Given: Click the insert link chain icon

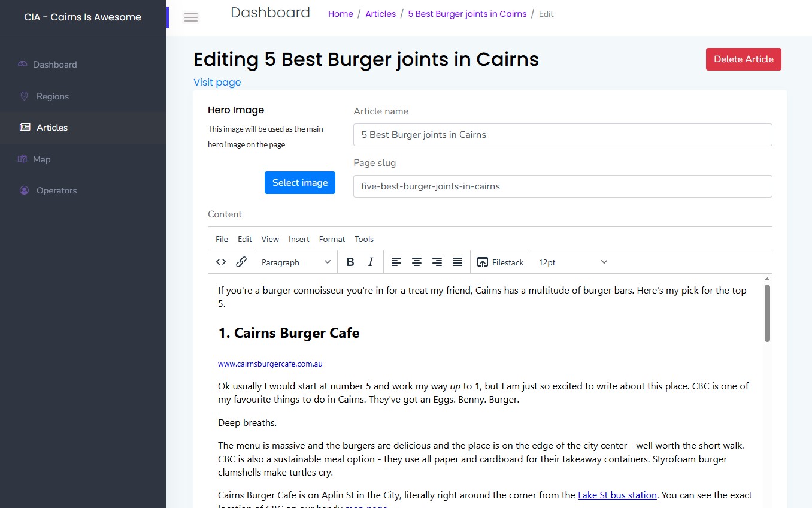Looking at the screenshot, I should 241,262.
